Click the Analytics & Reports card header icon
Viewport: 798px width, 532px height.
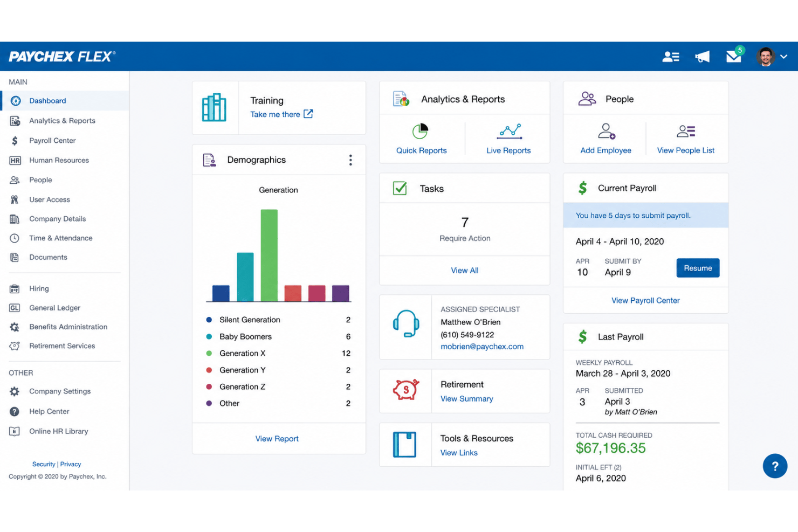(x=401, y=99)
